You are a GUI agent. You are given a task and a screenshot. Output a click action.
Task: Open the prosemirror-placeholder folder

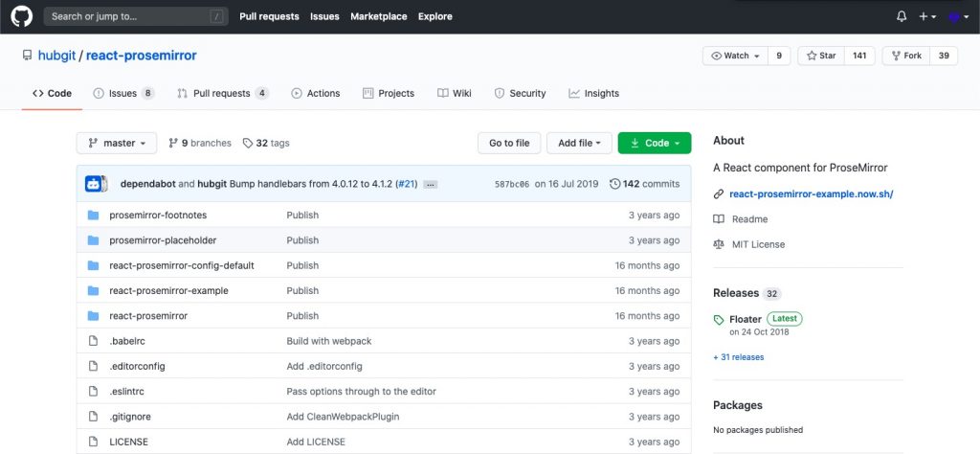click(163, 240)
